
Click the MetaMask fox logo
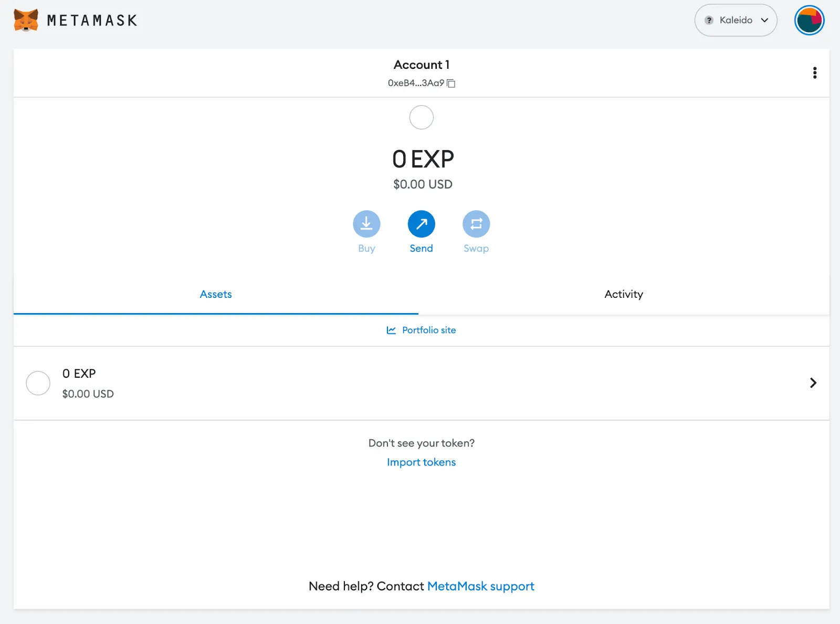25,20
